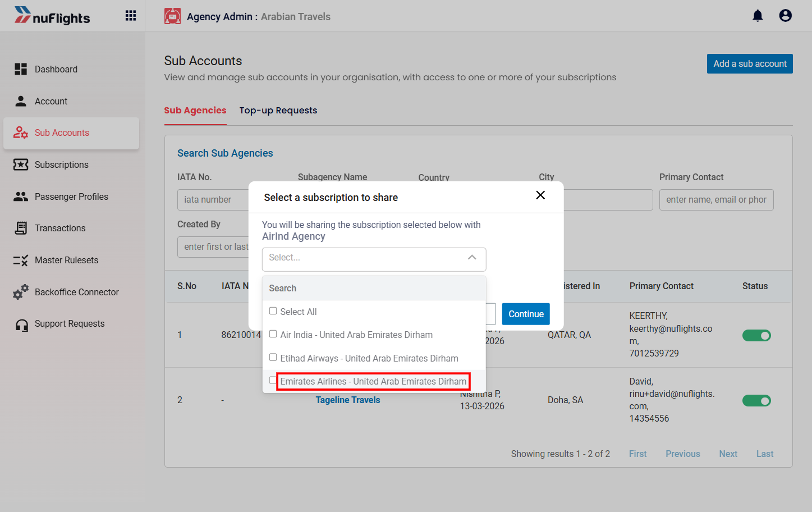This screenshot has height=512, width=812.
Task: Click IATA number 86210014 cell
Action: pos(241,335)
